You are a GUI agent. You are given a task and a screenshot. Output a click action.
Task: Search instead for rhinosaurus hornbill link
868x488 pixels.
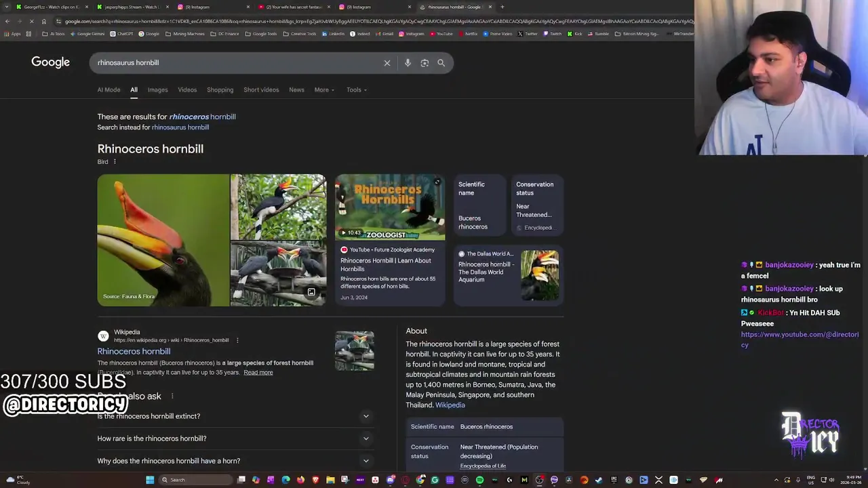click(x=180, y=127)
